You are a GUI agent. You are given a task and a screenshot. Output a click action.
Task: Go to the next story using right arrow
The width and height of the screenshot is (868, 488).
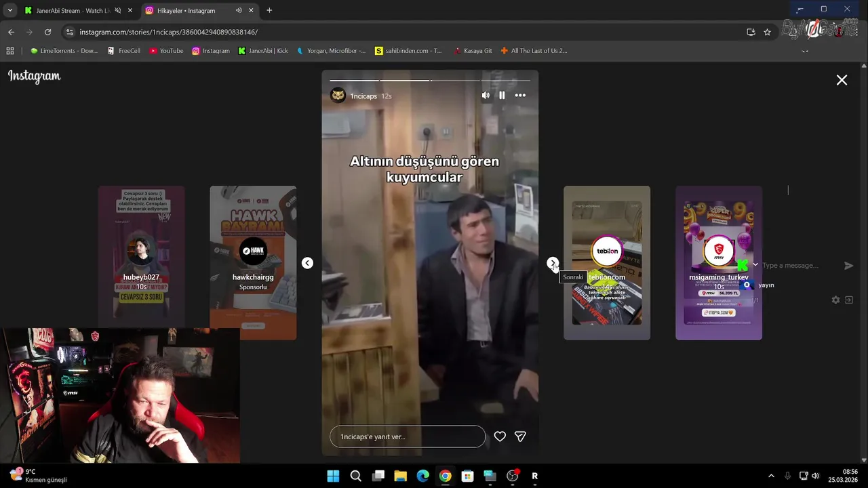[x=553, y=263]
